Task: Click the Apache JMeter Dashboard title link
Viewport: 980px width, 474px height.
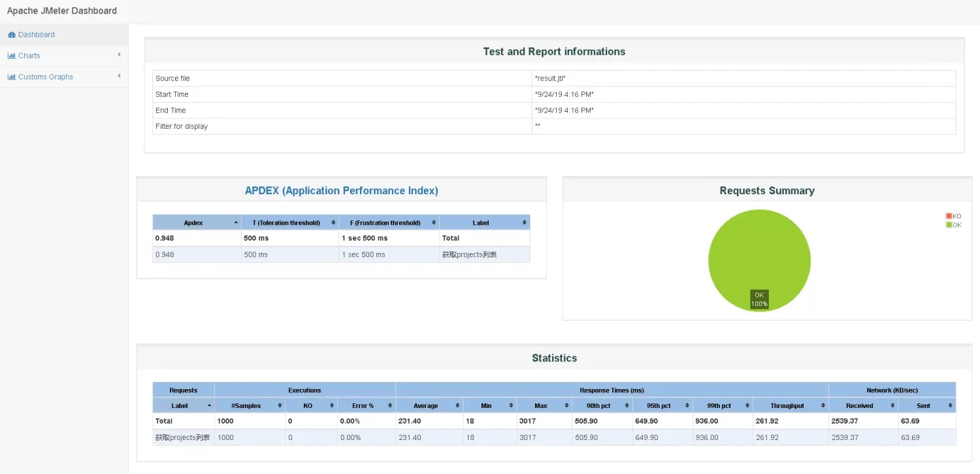Action: (x=62, y=10)
